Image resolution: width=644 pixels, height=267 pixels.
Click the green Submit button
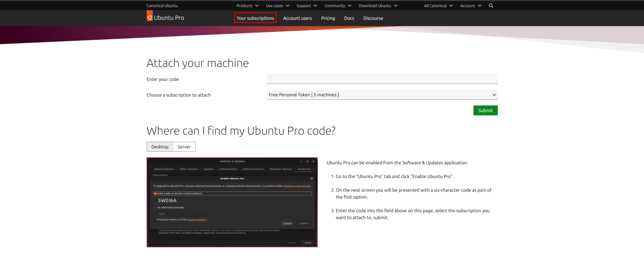tap(485, 110)
